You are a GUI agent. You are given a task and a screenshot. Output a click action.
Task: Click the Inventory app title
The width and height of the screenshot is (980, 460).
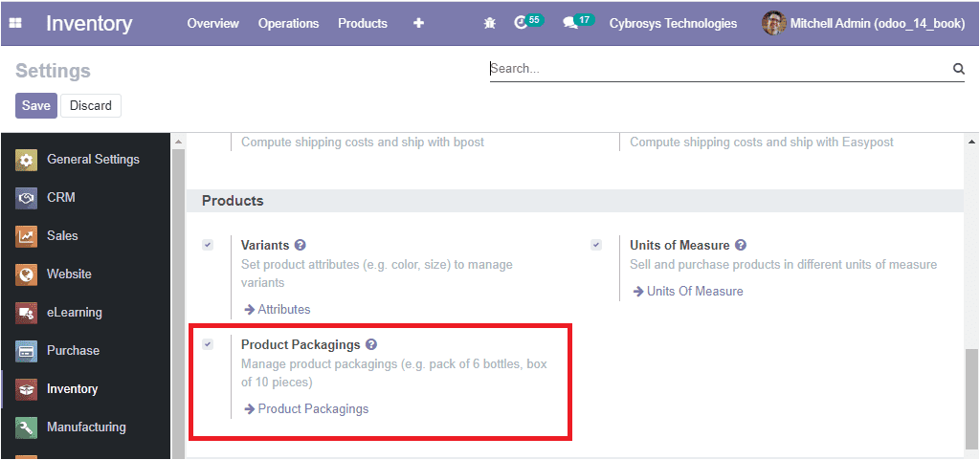pos(89,23)
